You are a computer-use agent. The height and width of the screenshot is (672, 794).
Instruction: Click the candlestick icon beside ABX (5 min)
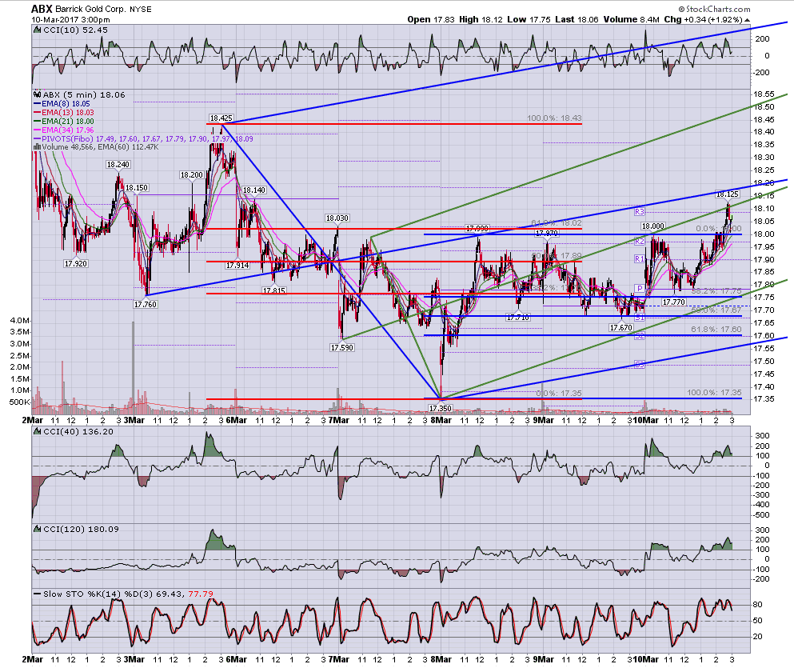(x=37, y=94)
